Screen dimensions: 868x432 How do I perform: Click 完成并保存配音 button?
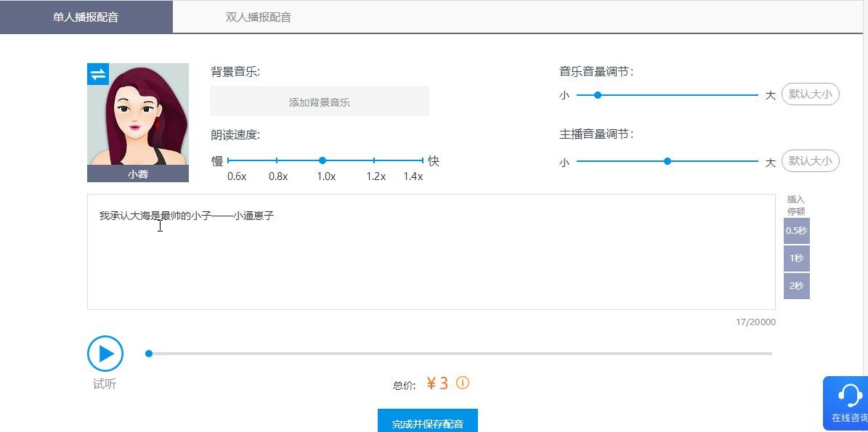427,423
